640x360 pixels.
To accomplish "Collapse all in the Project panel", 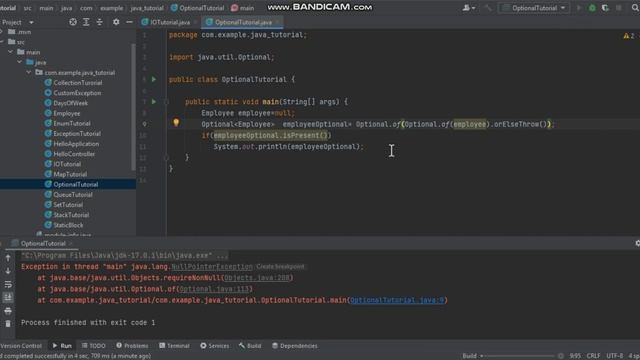I will click(100, 22).
